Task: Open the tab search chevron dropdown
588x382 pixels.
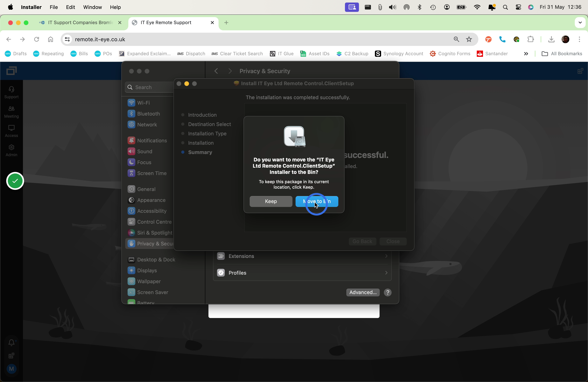Action: click(x=580, y=23)
